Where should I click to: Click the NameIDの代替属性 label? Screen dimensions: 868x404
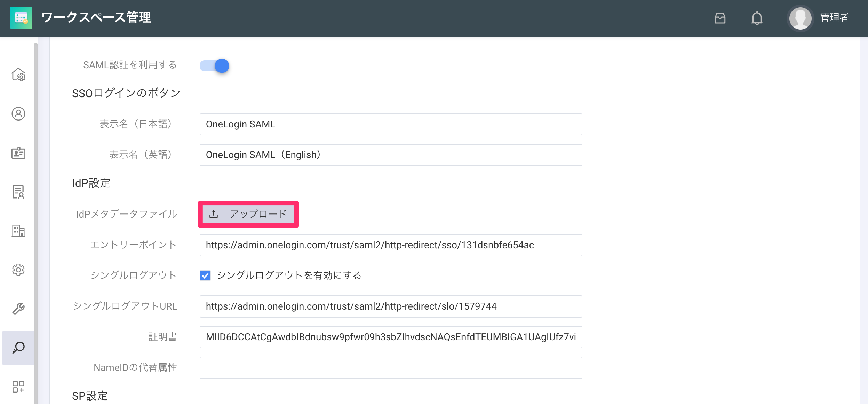(135, 367)
